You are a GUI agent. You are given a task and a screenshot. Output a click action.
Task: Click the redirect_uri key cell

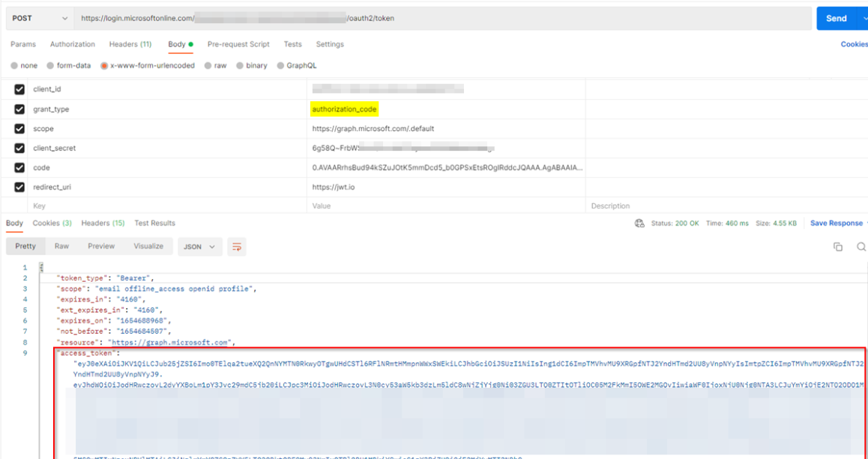pos(168,187)
